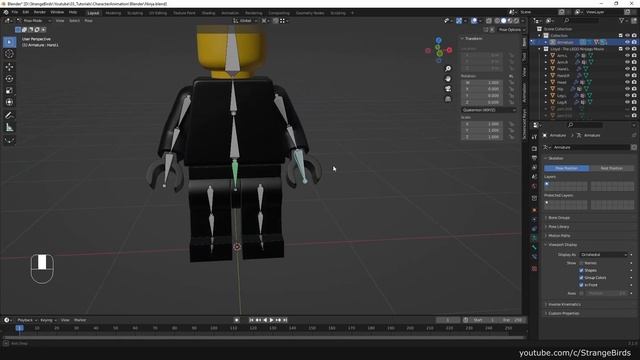
Task: Disable the Shapes checkbox
Action: pos(581,270)
